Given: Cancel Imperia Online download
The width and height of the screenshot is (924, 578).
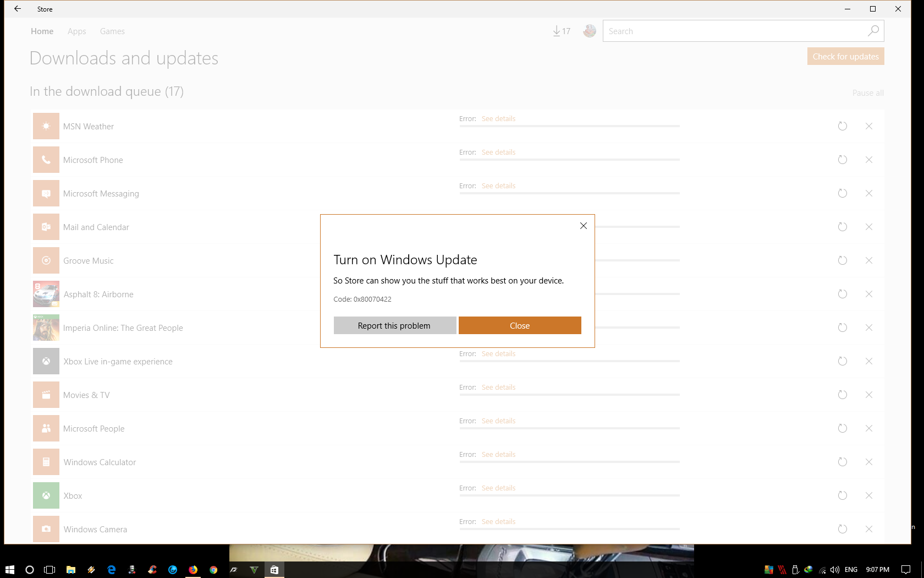Looking at the screenshot, I should point(869,328).
